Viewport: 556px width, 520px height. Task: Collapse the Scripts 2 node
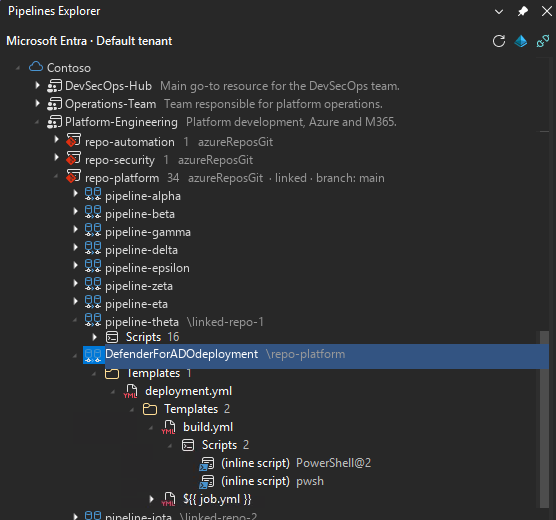coord(170,446)
